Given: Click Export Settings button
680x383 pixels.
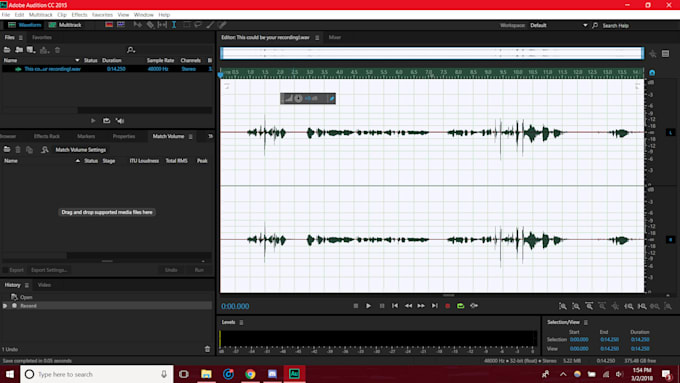Looking at the screenshot, I should (49, 270).
